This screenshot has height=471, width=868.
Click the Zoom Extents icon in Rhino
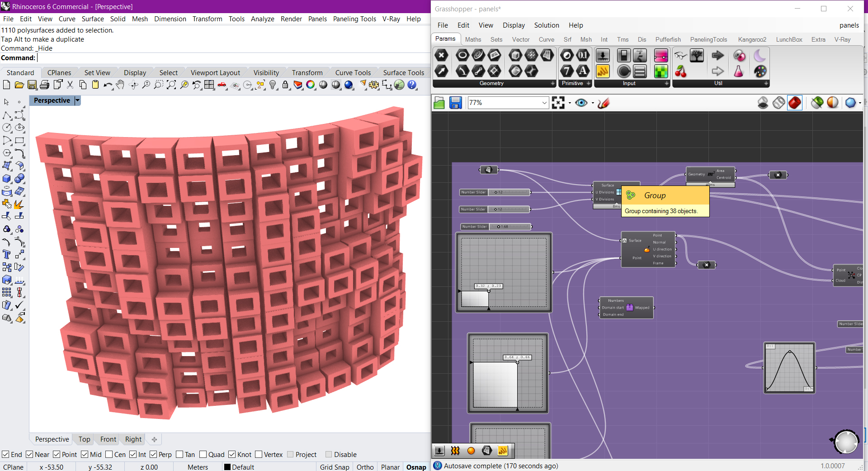pyautogui.click(x=171, y=85)
